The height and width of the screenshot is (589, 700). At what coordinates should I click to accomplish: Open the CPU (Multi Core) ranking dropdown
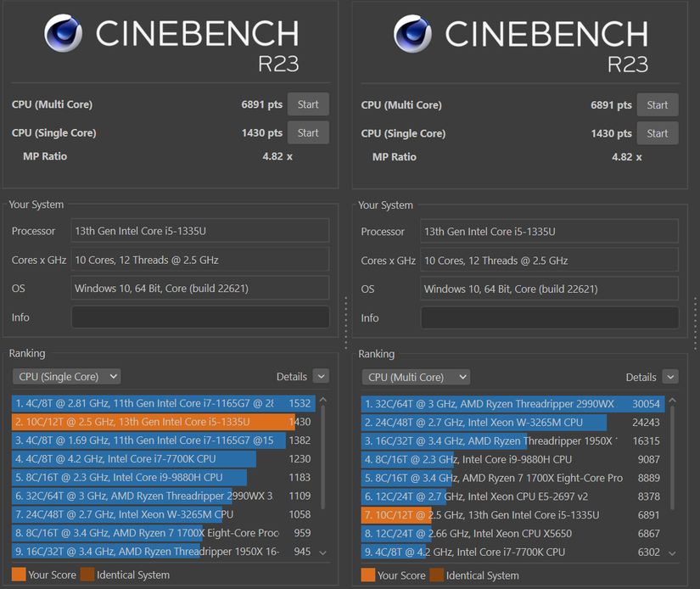(416, 377)
